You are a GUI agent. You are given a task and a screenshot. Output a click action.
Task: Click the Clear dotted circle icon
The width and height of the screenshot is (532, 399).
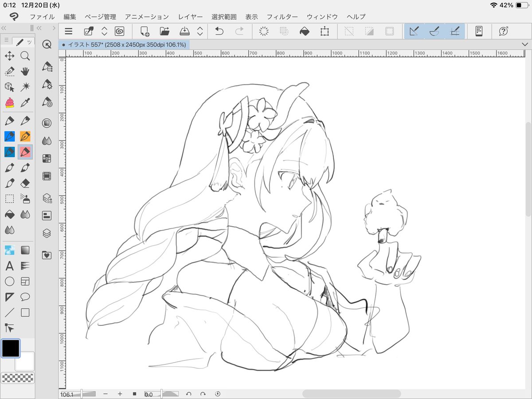(264, 31)
